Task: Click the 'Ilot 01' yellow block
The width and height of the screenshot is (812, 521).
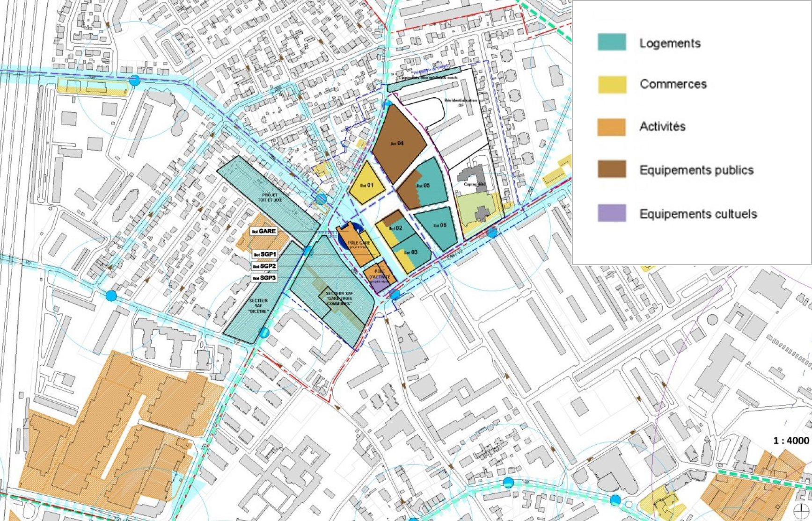Action: [367, 183]
